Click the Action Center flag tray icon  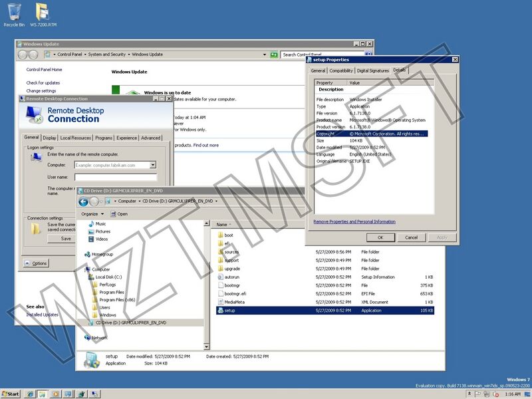[477, 394]
